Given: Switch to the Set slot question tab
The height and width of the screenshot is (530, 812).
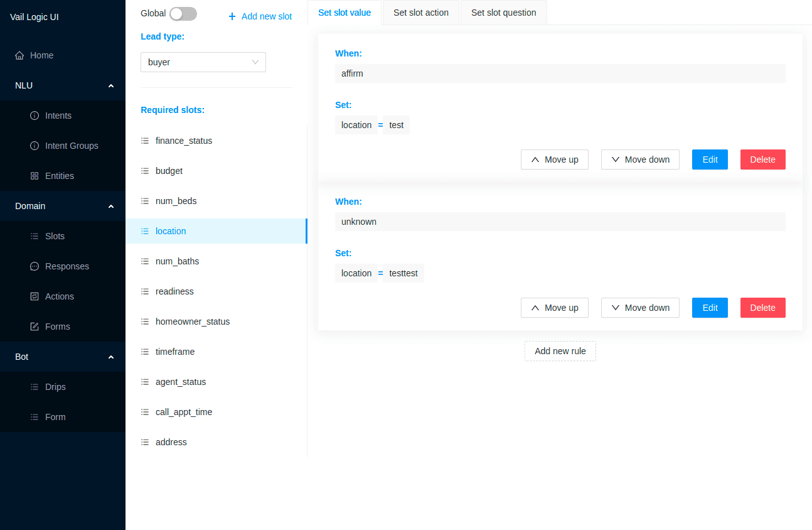Looking at the screenshot, I should 503,13.
